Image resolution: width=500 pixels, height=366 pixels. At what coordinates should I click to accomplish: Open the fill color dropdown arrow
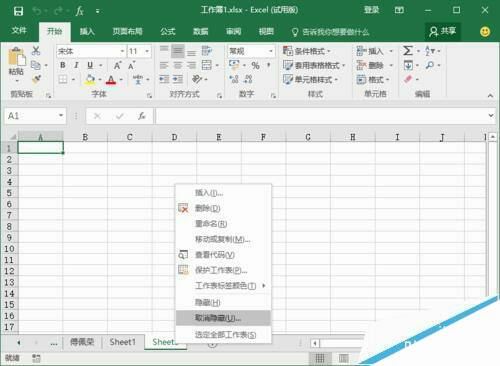tap(100, 80)
